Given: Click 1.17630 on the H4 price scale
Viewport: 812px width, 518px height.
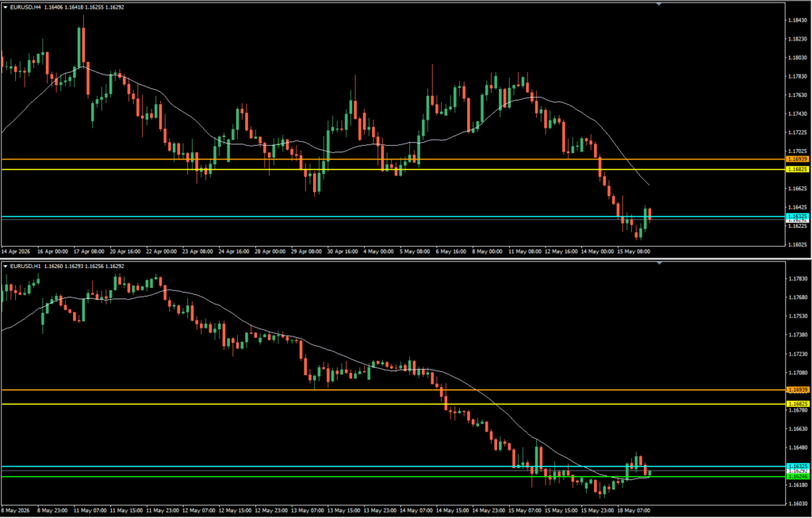Looking at the screenshot, I should tap(799, 94).
